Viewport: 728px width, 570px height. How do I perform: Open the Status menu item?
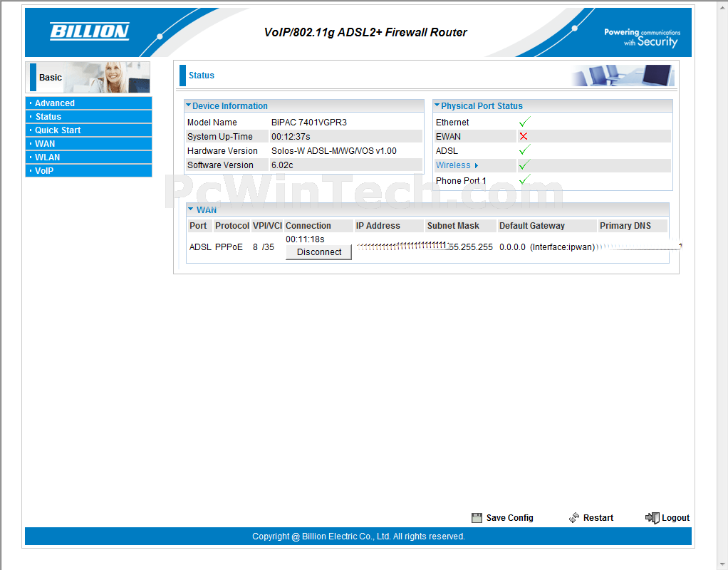[x=88, y=117]
